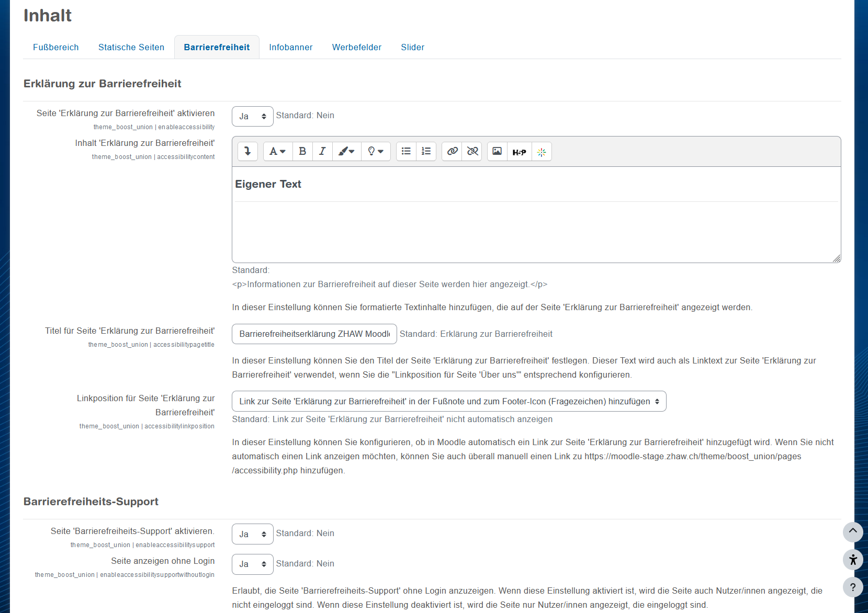Open 'Seite anzeigen ohne Login' dropdown
868x613 pixels.
point(253,564)
